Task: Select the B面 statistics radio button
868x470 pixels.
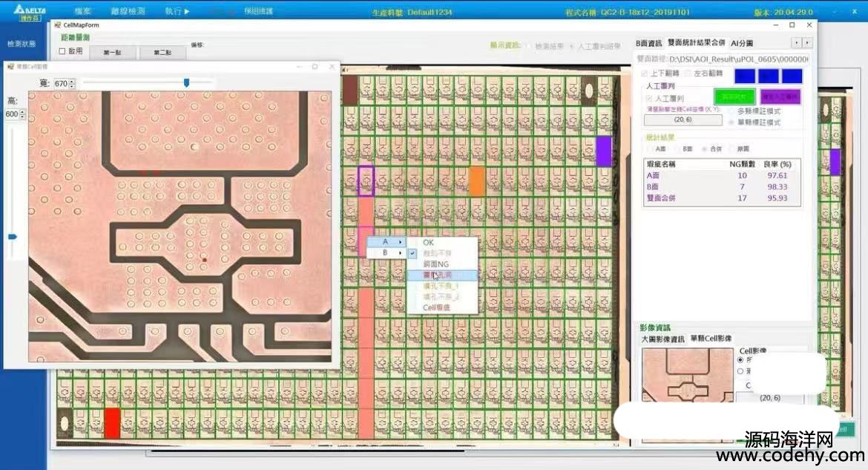Action: [677, 148]
